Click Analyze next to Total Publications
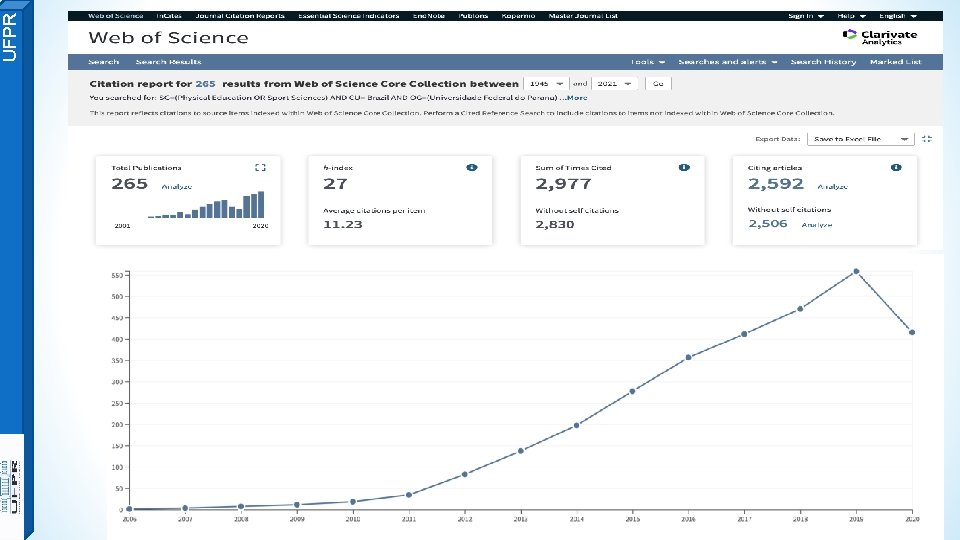960x540 pixels. tap(176, 187)
